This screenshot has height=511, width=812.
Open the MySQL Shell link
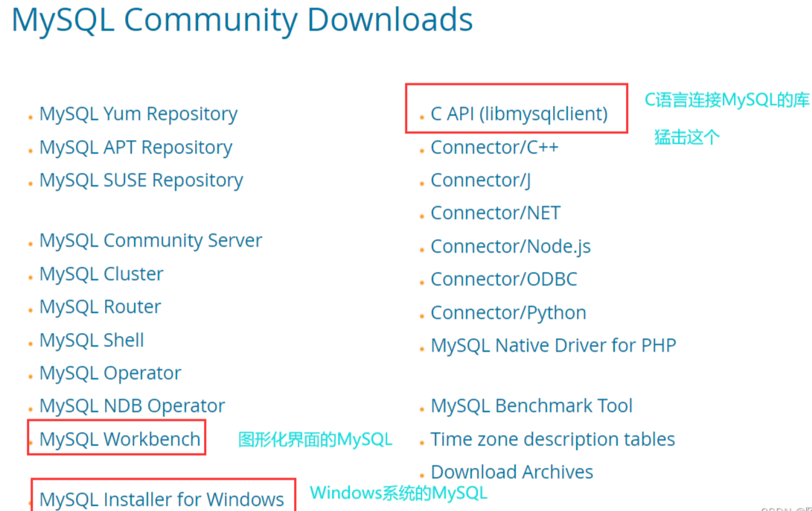click(x=92, y=340)
